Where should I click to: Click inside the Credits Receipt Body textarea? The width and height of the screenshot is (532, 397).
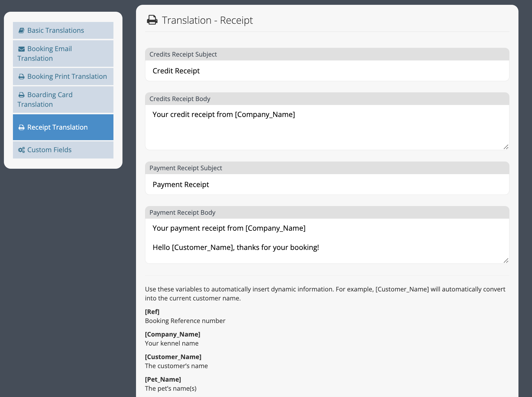click(327, 127)
